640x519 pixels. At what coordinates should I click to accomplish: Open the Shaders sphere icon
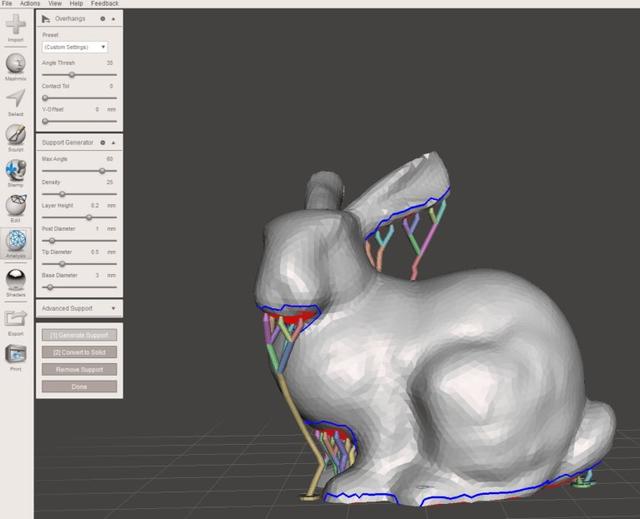coord(16,280)
